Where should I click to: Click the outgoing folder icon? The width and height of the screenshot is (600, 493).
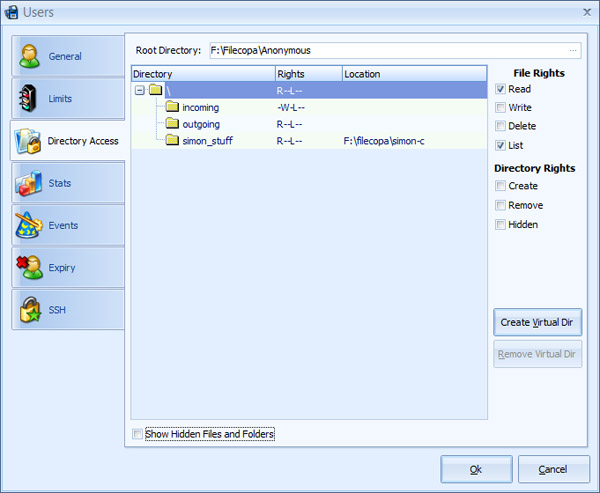coord(172,123)
